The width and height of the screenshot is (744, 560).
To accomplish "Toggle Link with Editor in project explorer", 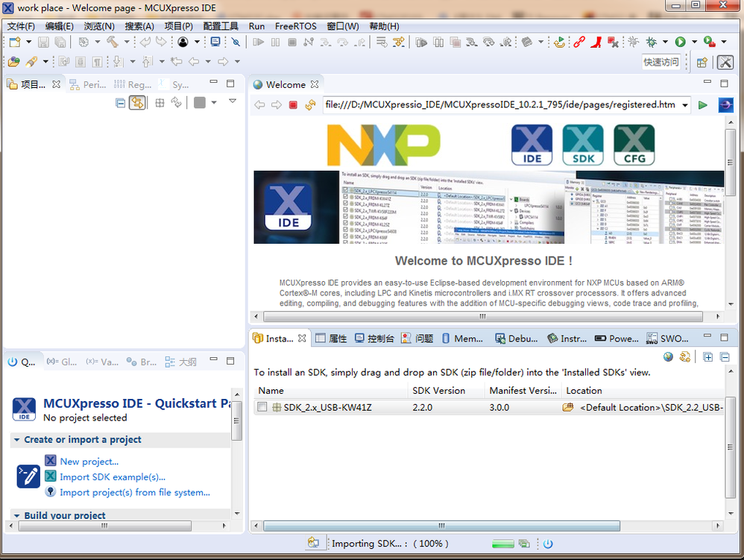I will (137, 102).
